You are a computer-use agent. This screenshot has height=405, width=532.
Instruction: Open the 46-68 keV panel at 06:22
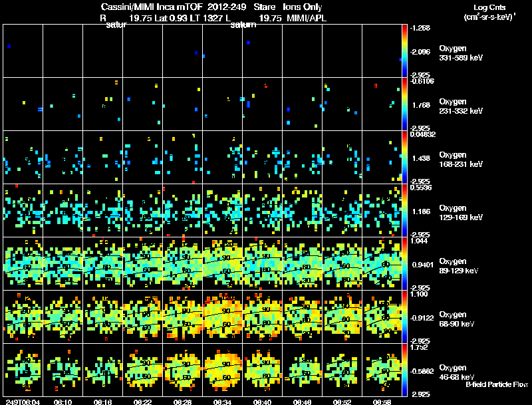143,370
